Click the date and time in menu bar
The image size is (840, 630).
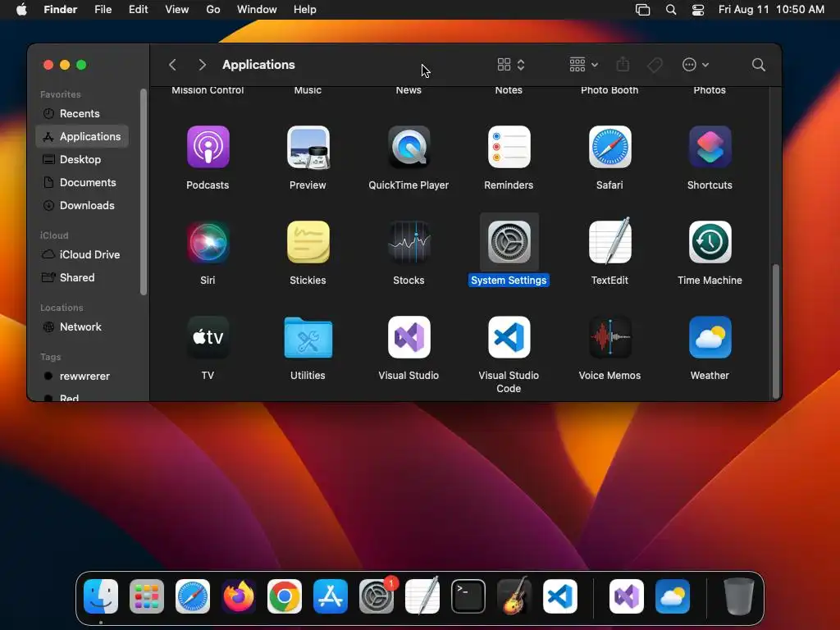pyautogui.click(x=771, y=10)
